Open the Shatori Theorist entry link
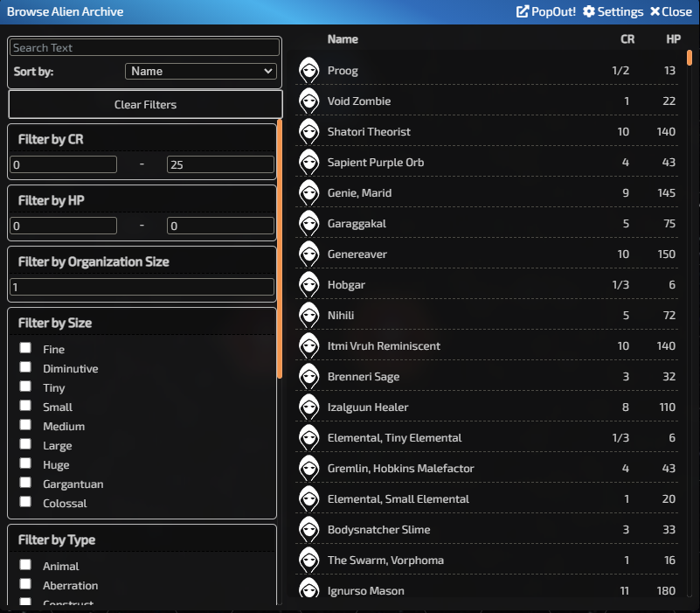 (x=367, y=132)
